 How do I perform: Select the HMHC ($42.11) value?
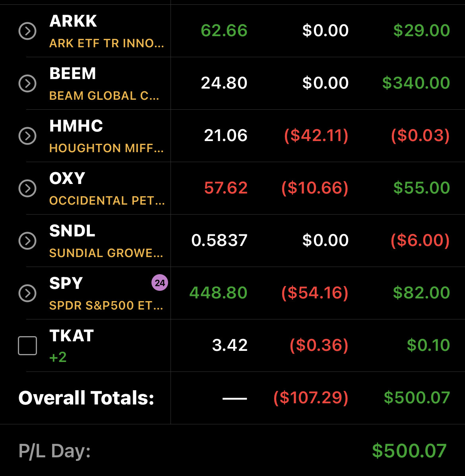tap(316, 135)
